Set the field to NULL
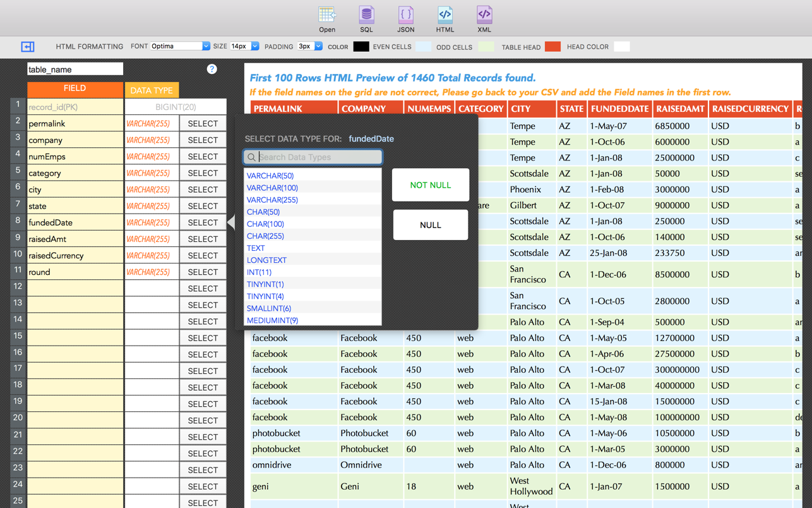The width and height of the screenshot is (812, 508). coord(430,225)
